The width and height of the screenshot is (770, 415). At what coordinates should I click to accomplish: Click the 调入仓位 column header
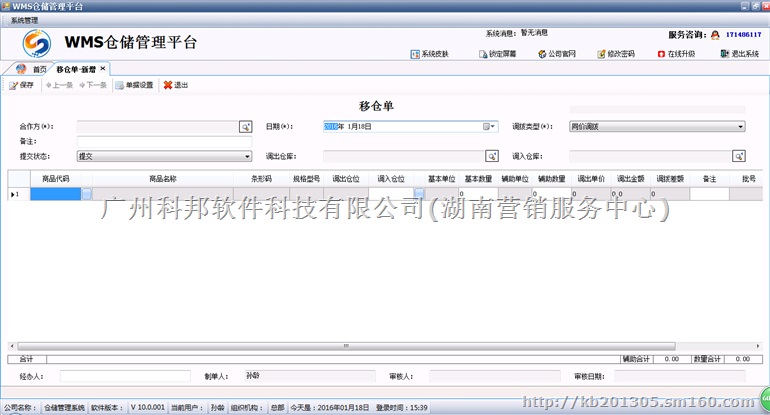(391, 179)
